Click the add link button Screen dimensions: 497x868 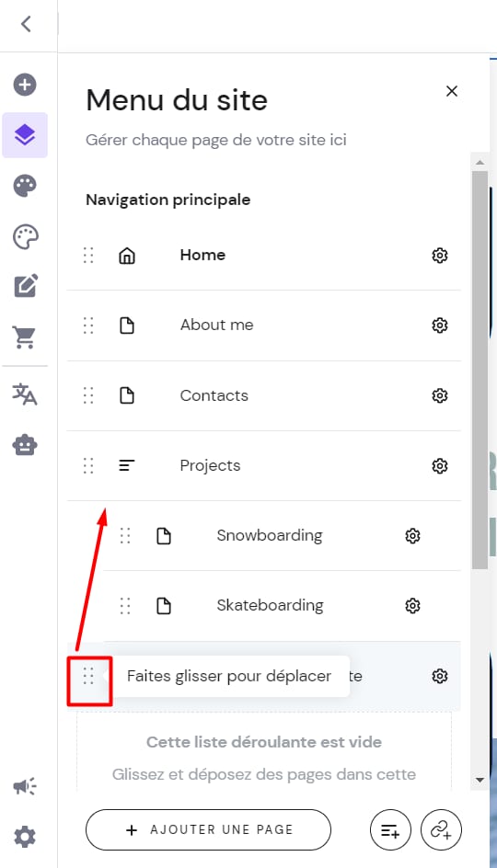pyautogui.click(x=441, y=829)
